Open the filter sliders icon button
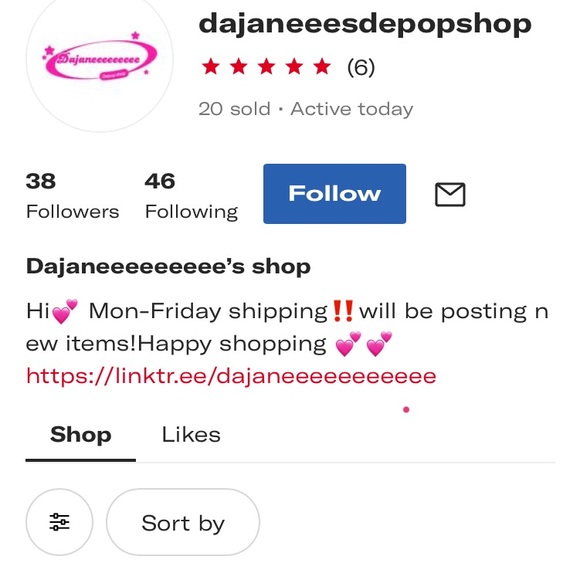580x580 pixels. click(59, 522)
